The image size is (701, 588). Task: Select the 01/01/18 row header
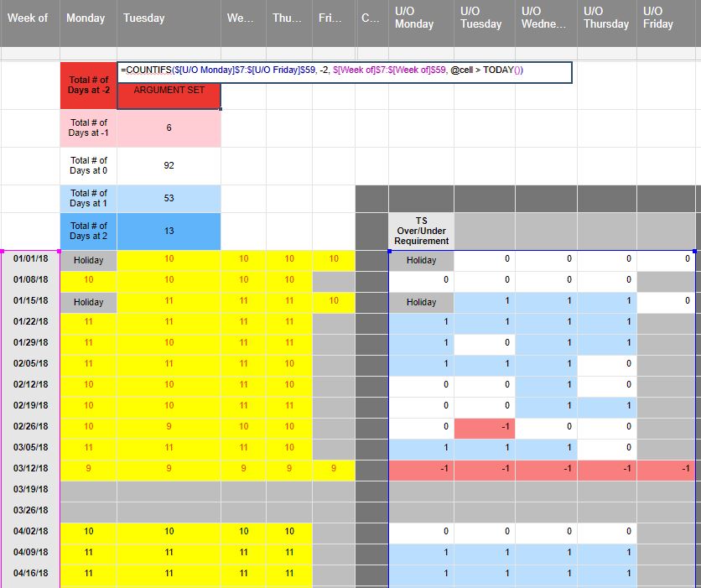pyautogui.click(x=29, y=260)
